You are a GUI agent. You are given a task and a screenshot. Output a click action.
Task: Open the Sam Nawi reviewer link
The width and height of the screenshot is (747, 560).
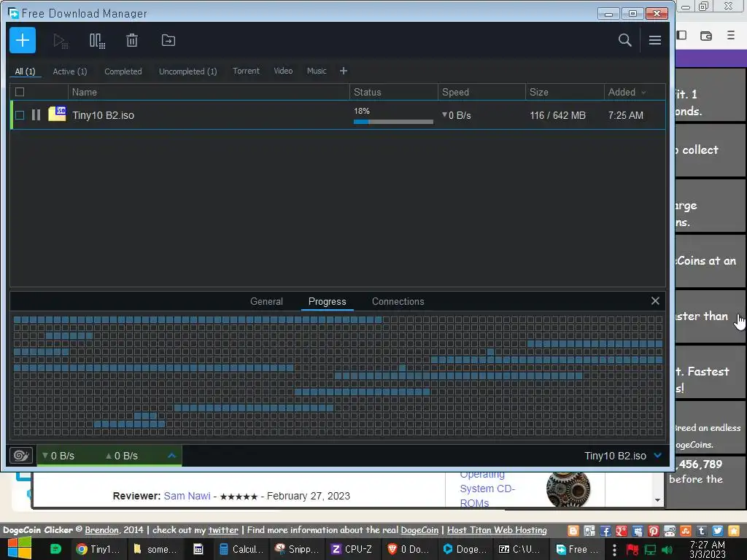[187, 496]
